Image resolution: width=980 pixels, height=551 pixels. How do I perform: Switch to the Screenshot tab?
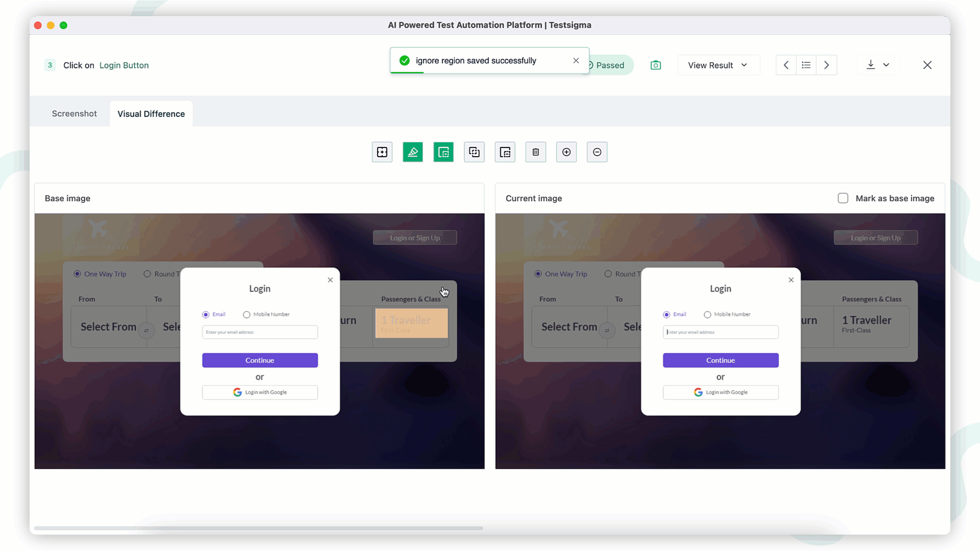pyautogui.click(x=74, y=114)
